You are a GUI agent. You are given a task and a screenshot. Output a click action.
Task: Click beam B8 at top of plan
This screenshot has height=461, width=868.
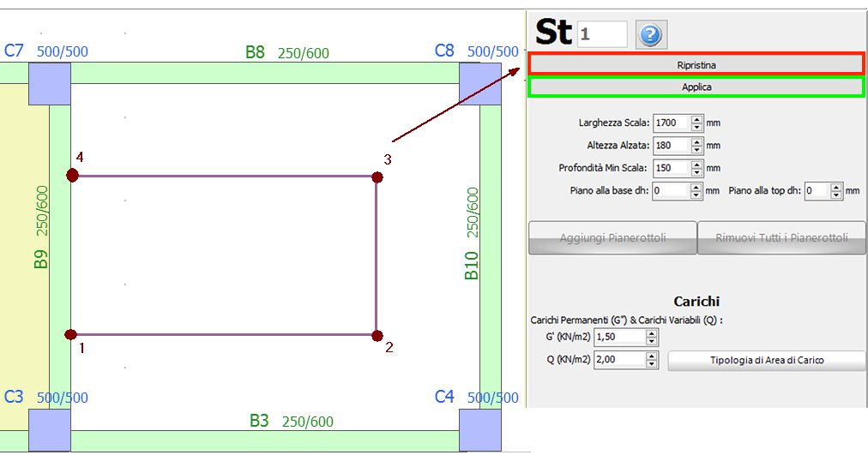pos(257,72)
